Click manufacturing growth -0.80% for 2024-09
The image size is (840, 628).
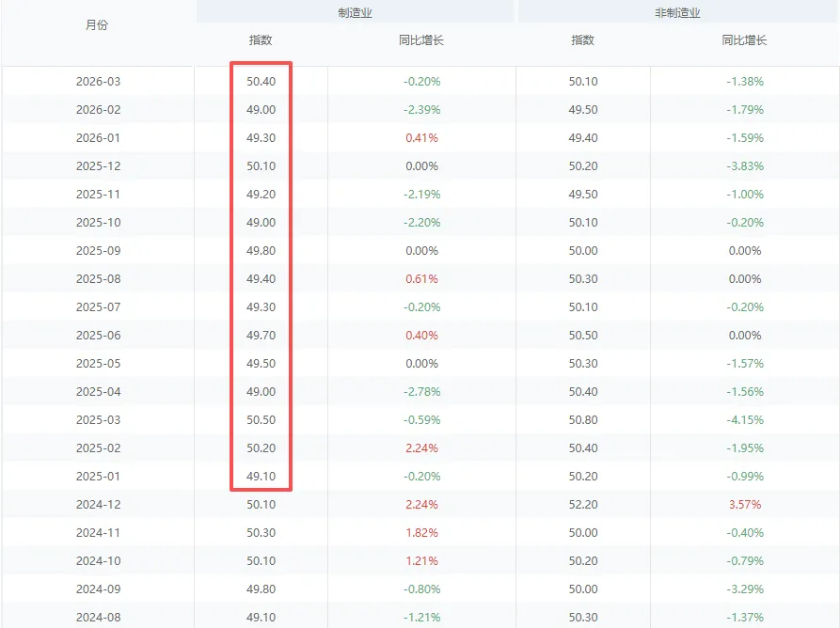coord(421,589)
